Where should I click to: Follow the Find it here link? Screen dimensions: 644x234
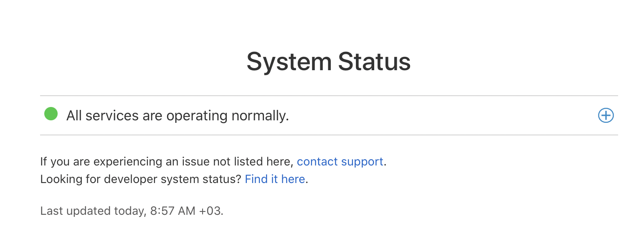tap(274, 179)
